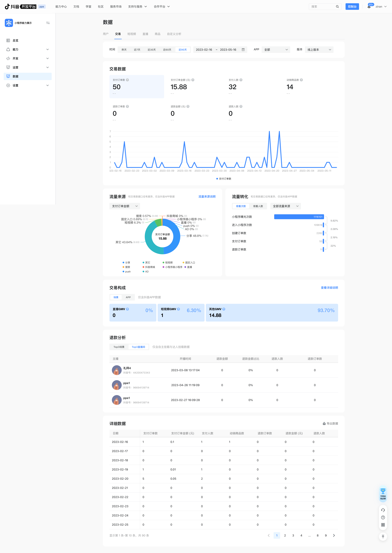Expand the 设置 sidebar section
Image resolution: width=392 pixels, height=553 pixels.
click(x=48, y=85)
